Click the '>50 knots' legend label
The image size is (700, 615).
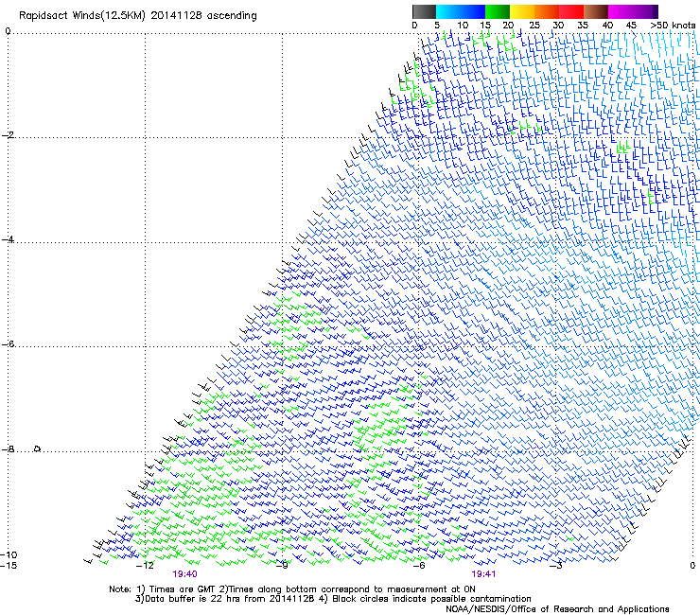point(673,26)
